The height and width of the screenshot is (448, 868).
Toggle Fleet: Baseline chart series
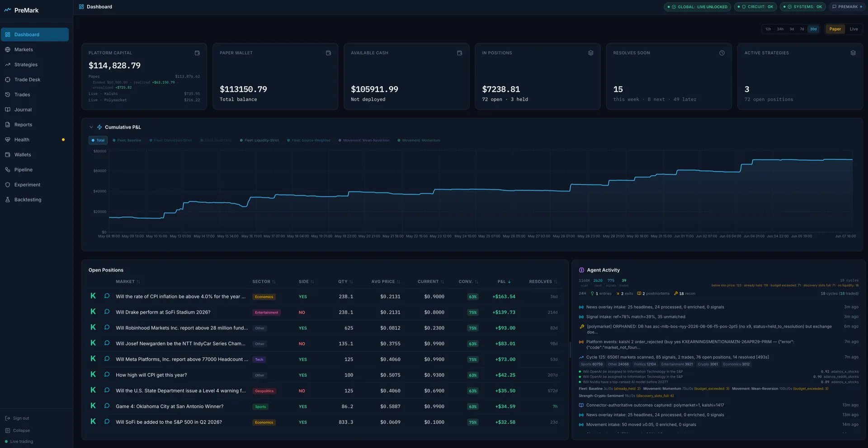click(x=127, y=140)
